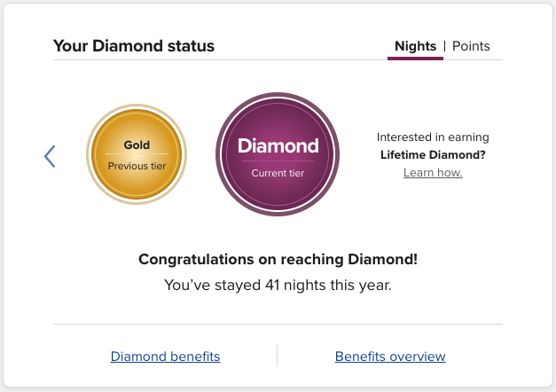
Task: Click the Congratulations on reaching Diamond message
Action: 278,260
